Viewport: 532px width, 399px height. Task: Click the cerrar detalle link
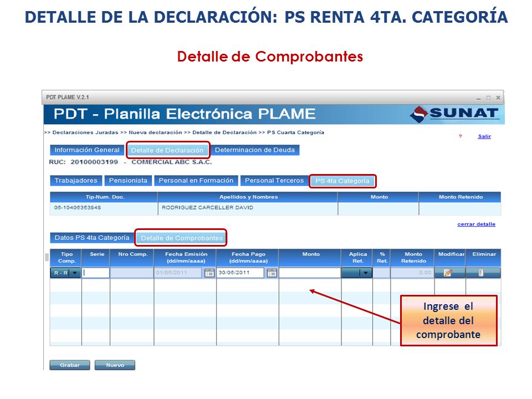[x=477, y=224]
